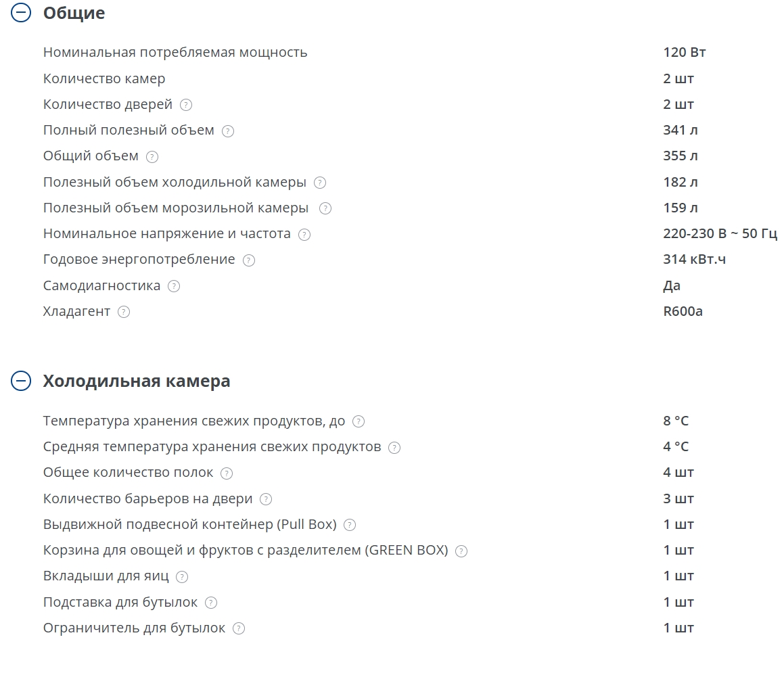Click question mark next to Самодиагностика

tap(174, 286)
